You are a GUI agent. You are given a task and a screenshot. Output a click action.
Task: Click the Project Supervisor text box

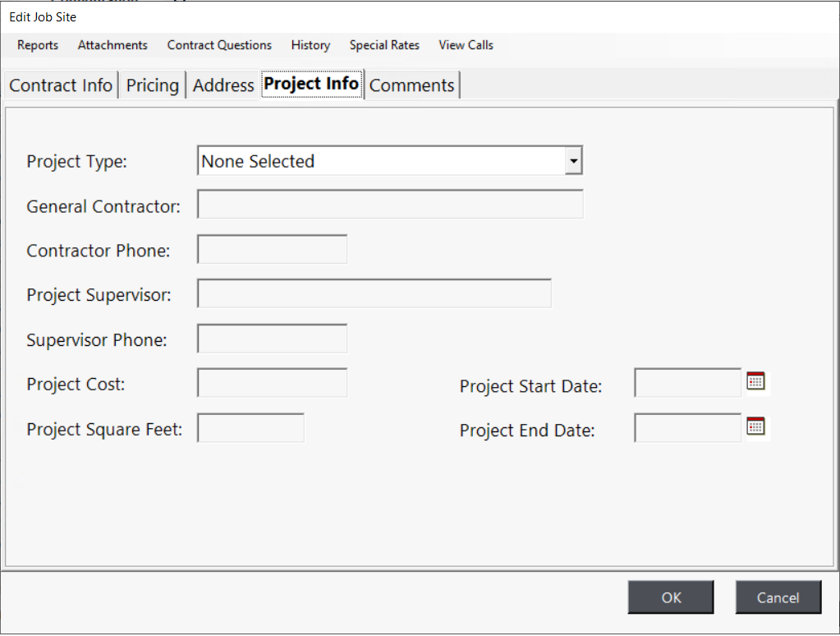374,293
